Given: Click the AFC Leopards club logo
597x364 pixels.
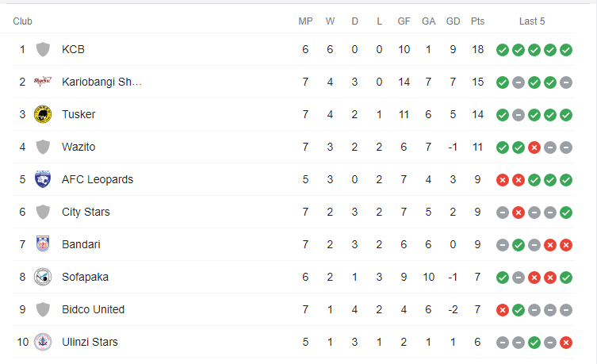Looking at the screenshot, I should pyautogui.click(x=43, y=179).
